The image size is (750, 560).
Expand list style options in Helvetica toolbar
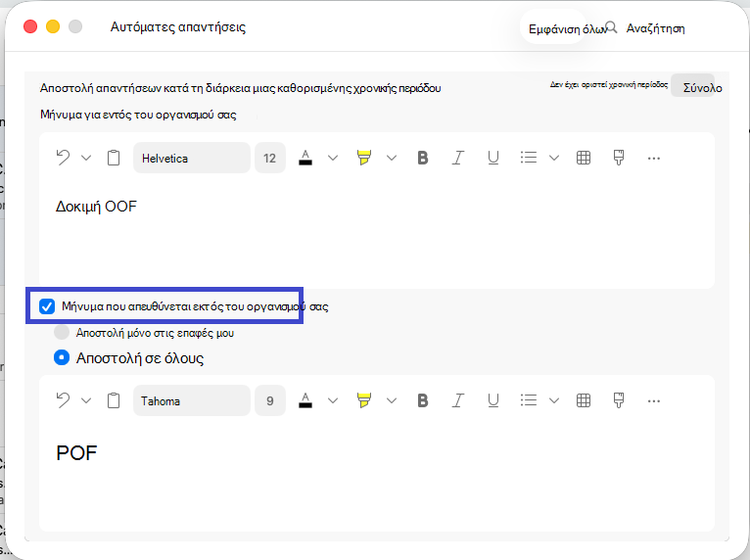tap(554, 158)
